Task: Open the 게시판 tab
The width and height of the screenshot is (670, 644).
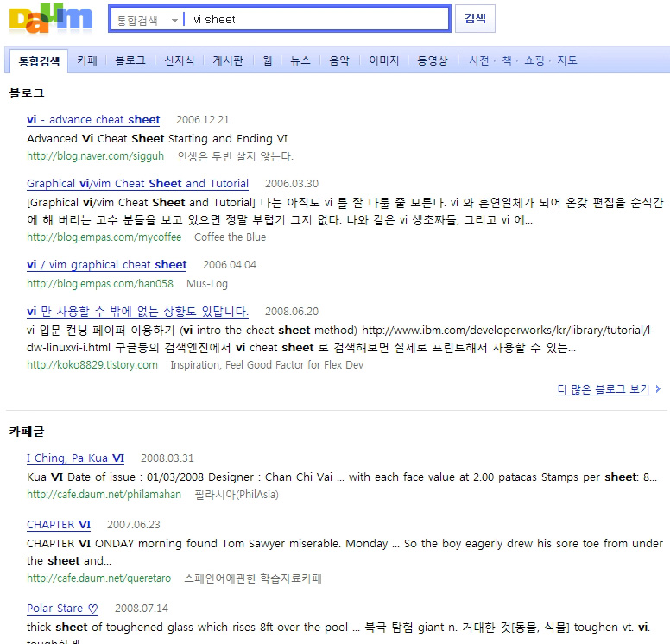Action: [228, 60]
